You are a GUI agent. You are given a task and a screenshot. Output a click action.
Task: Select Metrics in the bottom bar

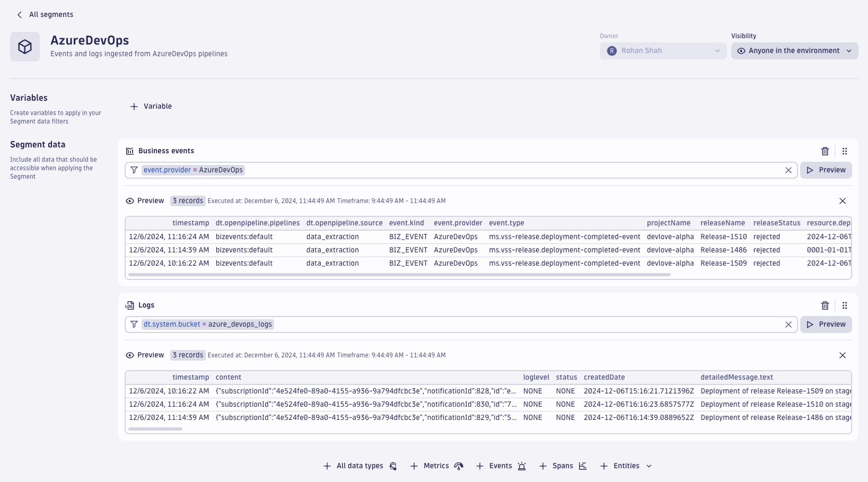[x=436, y=466]
